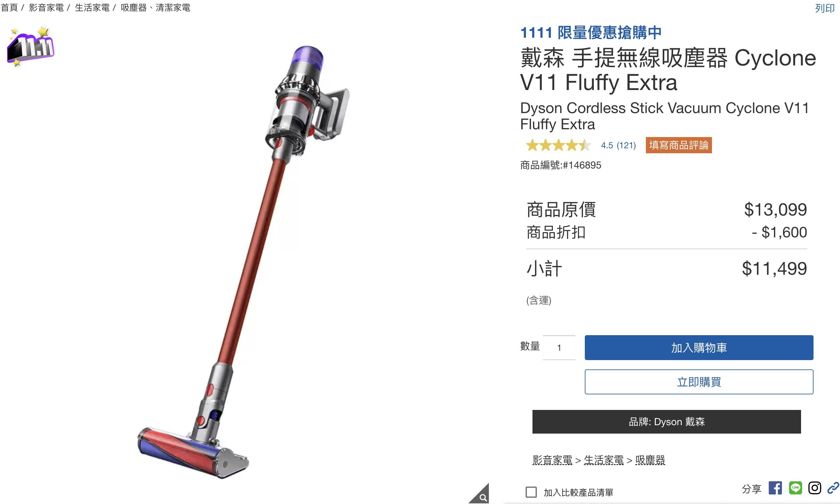
Task: Share the product via LINE icon
Action: (x=795, y=488)
